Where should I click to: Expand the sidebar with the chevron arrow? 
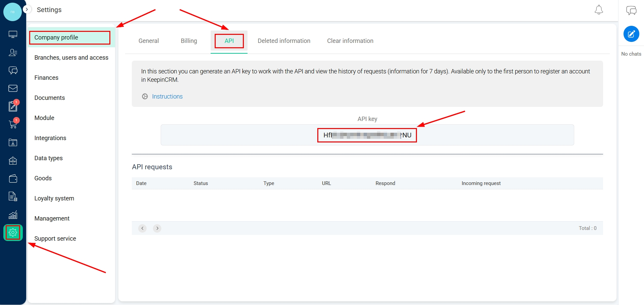pos(27,9)
